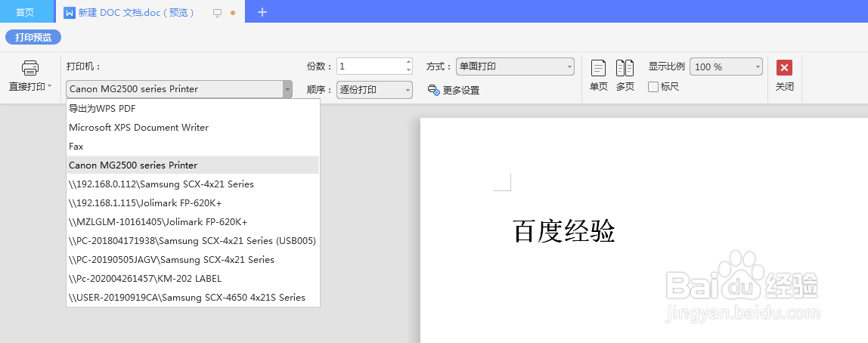Screen dimensions: 868x343
Task: Select \\Pc-202004261457\KM-202 LABEL printer
Action: [193, 278]
